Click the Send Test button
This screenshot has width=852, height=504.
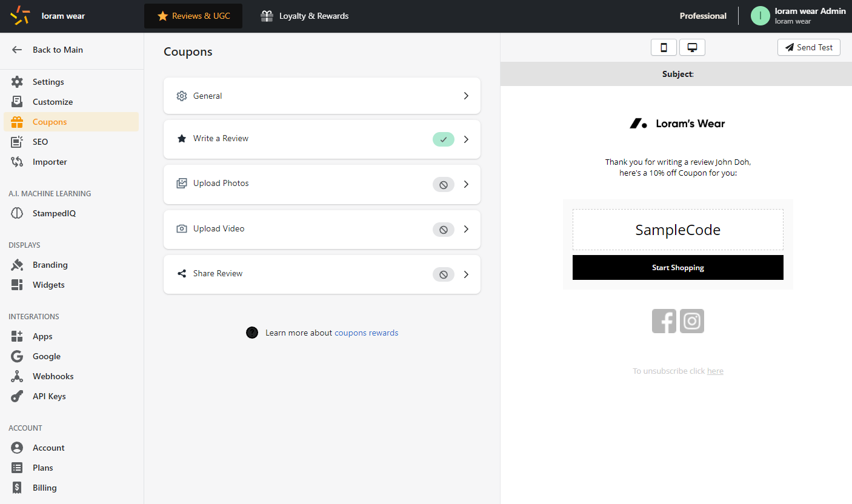[809, 47]
